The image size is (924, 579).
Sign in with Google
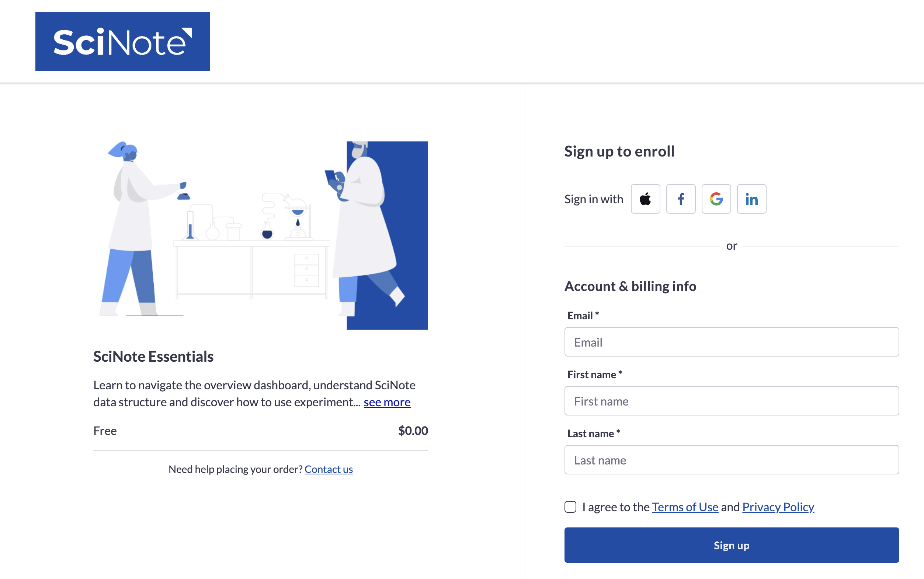point(716,199)
